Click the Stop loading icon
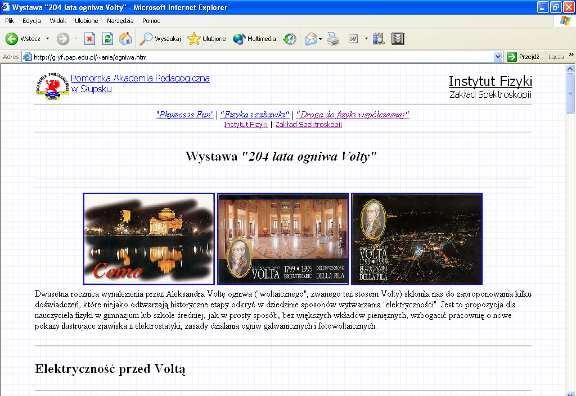 pyautogui.click(x=89, y=39)
